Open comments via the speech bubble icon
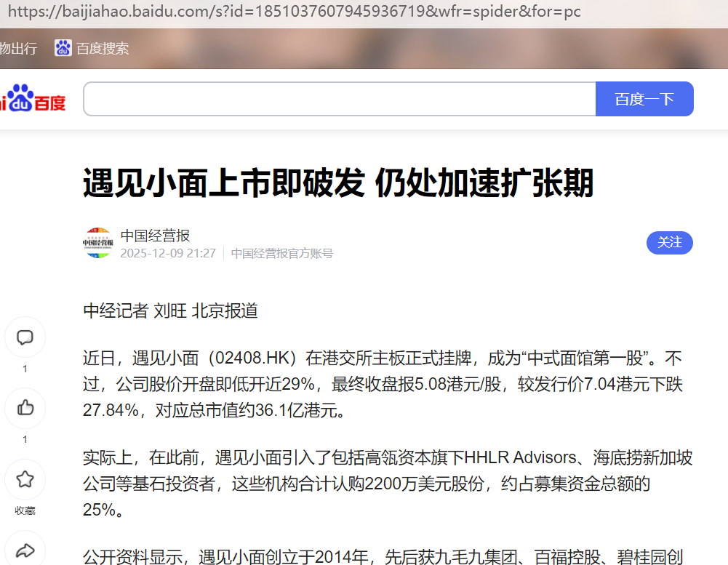This screenshot has width=728, height=565. pos(25,337)
